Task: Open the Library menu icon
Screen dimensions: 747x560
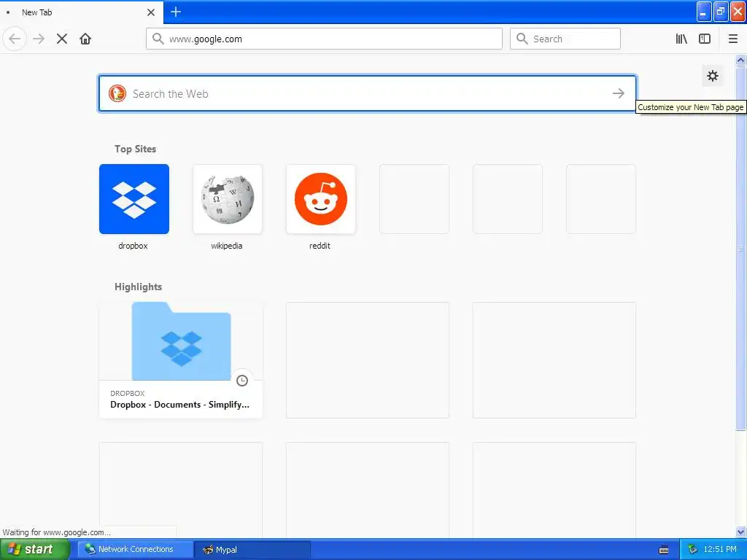Action: point(681,39)
